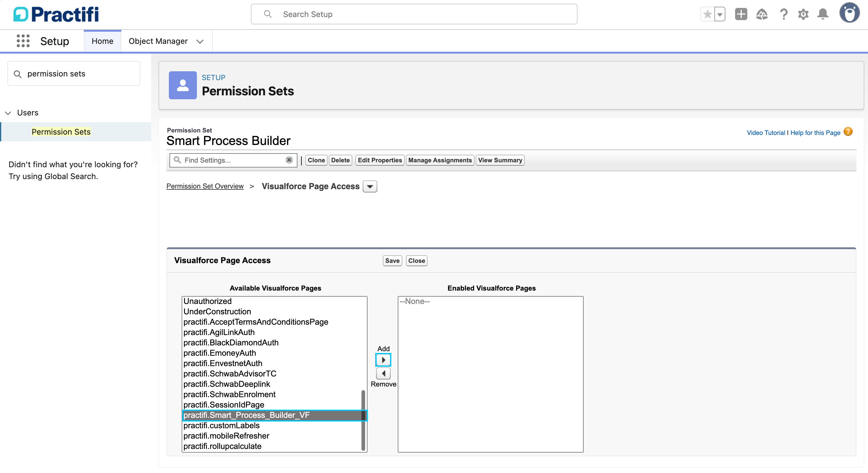
Task: Click the Delete button
Action: point(340,160)
